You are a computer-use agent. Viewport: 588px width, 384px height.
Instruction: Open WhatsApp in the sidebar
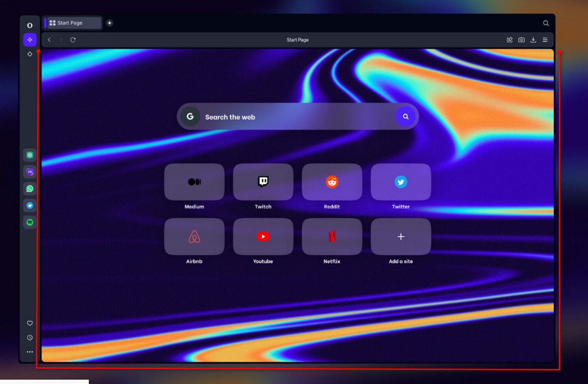tap(30, 189)
